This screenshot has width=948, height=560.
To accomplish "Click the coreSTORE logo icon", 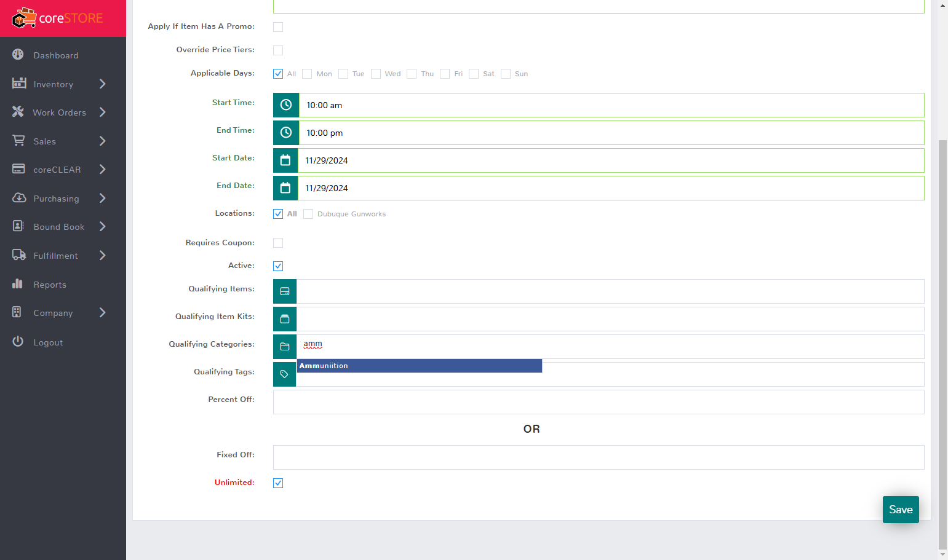I will pyautogui.click(x=24, y=18).
